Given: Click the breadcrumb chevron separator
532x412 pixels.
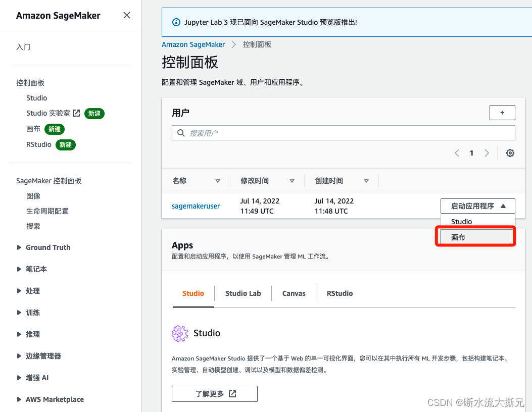Looking at the screenshot, I should point(234,45).
